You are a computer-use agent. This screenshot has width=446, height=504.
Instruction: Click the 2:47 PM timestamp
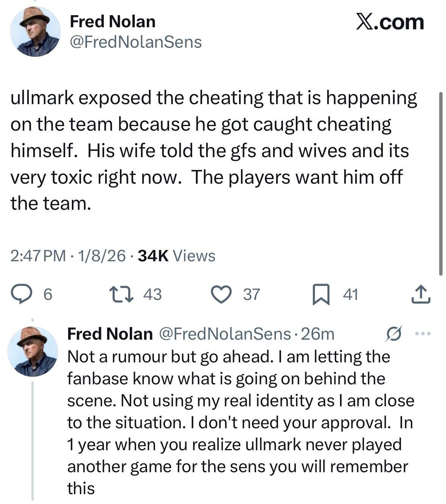(38, 256)
